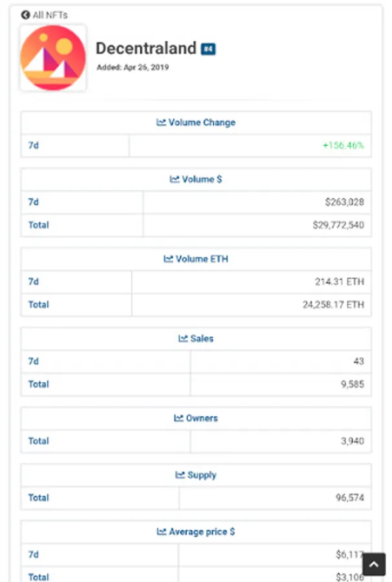Select the +156.46% volume change value
Viewport: 392px width, 582px height.
(x=343, y=145)
